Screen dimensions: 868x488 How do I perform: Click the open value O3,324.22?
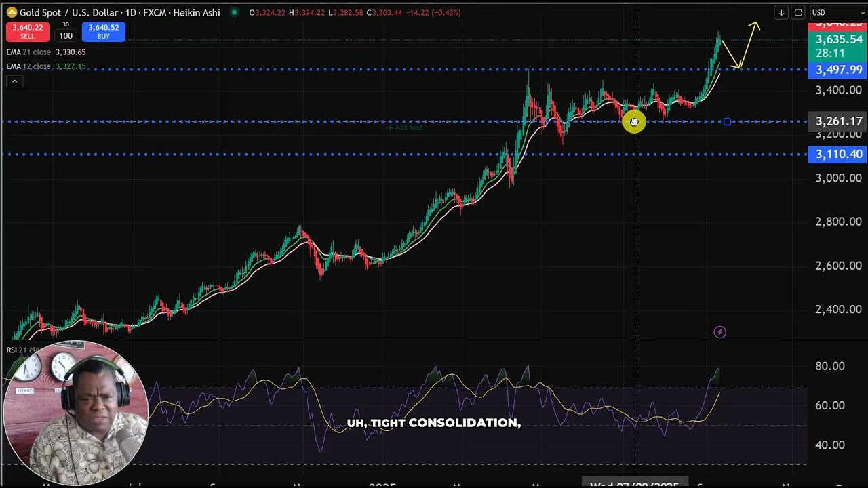pyautogui.click(x=267, y=12)
